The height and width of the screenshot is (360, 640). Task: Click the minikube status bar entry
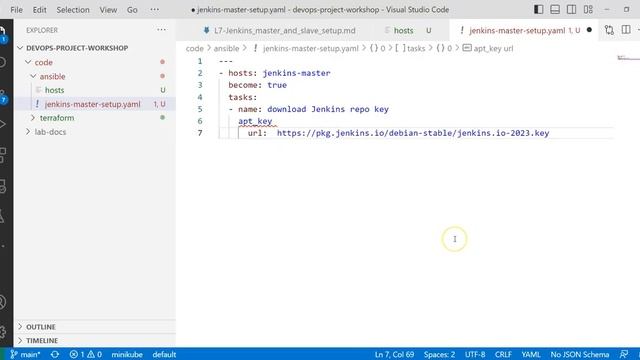(127, 354)
